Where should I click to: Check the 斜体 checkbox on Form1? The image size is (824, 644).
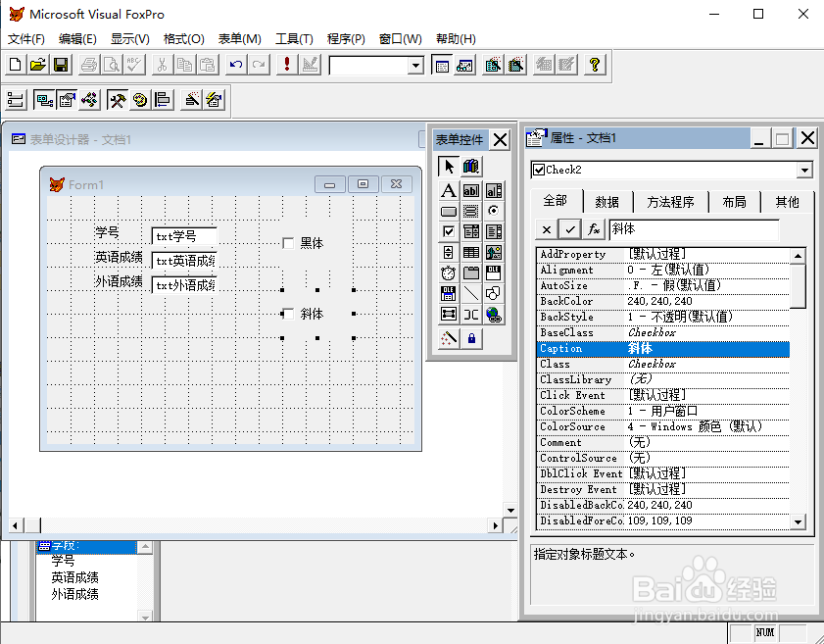(288, 314)
